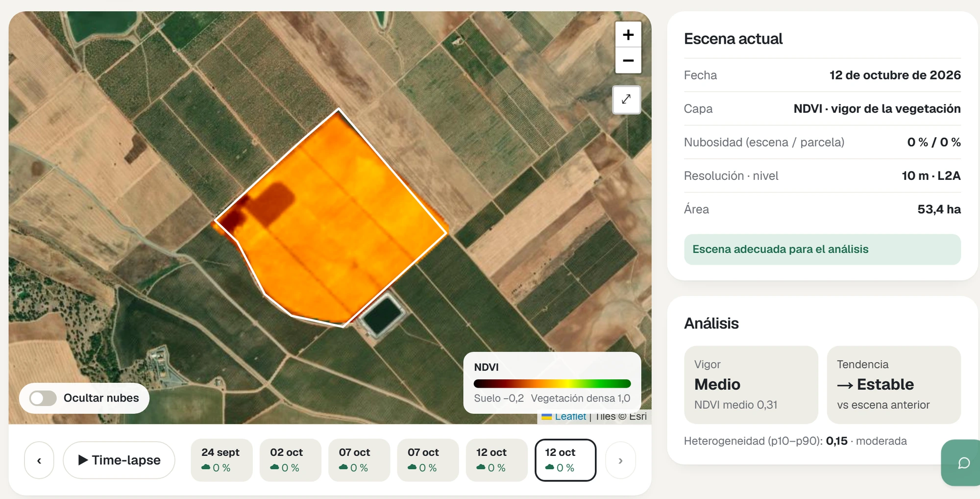Image resolution: width=980 pixels, height=499 pixels.
Task: Click the 'Resolución · nivel' label
Action: point(731,175)
